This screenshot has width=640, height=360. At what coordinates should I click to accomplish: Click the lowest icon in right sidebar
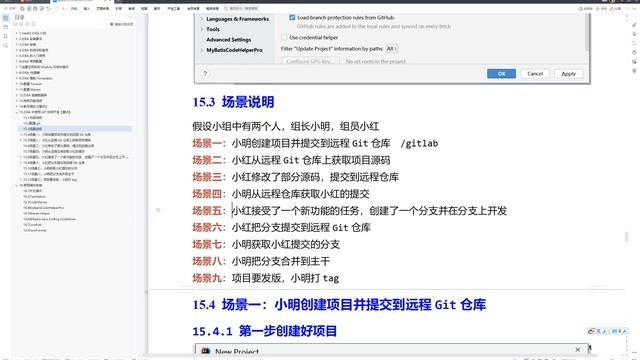[x=634, y=71]
